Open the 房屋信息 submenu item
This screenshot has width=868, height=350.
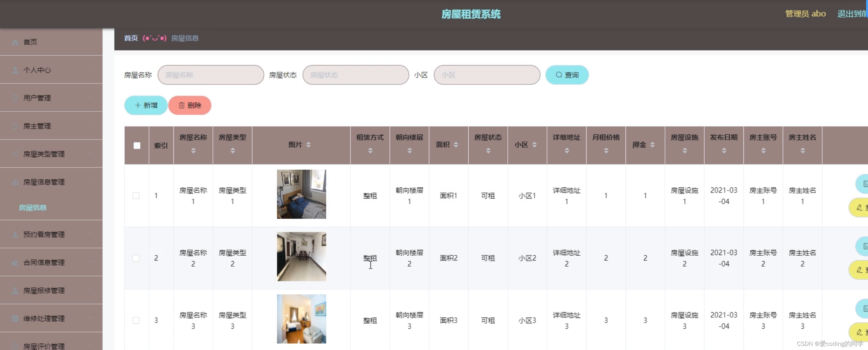tap(33, 207)
